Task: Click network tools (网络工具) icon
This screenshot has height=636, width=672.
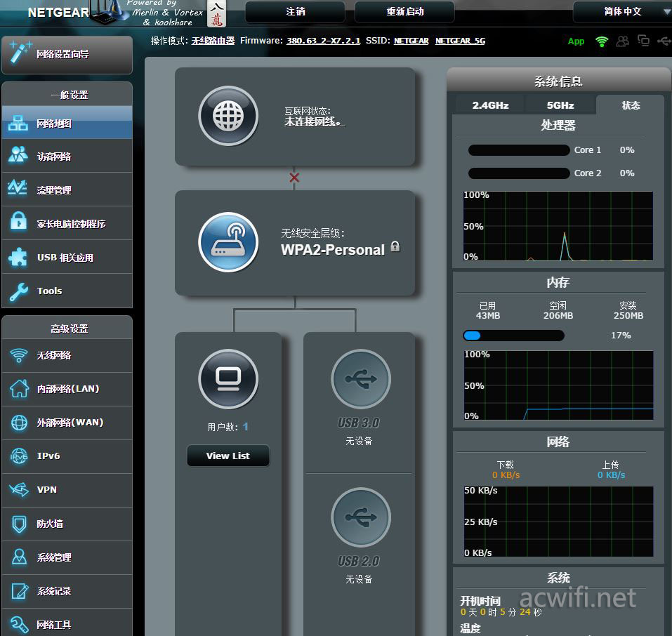Action: coord(19,625)
